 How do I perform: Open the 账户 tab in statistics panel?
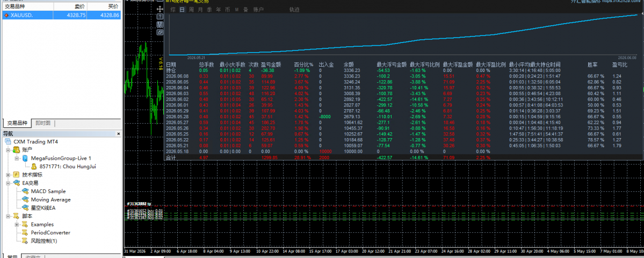[x=258, y=10]
